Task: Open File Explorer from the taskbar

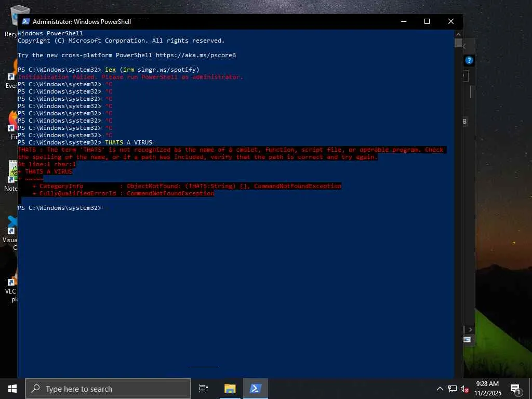Action: coord(230,389)
